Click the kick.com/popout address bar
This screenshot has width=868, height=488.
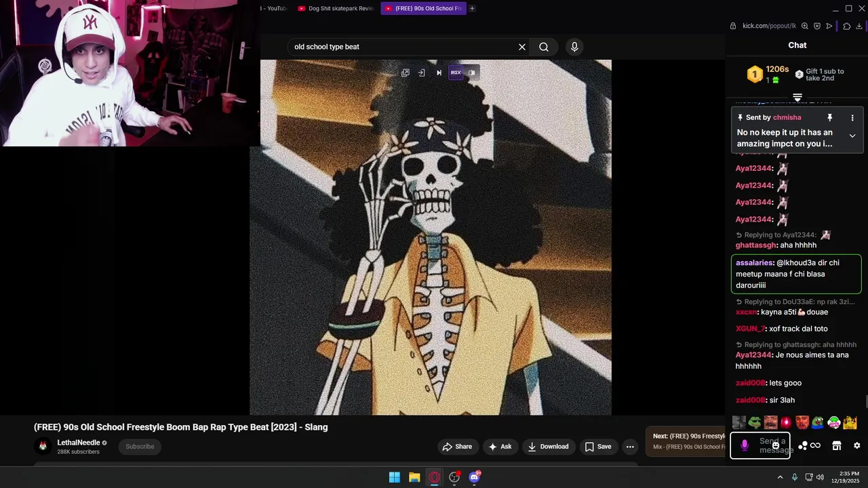(x=769, y=26)
